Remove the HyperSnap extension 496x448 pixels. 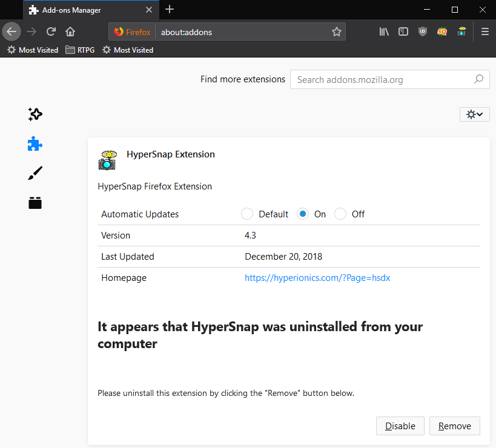click(455, 426)
